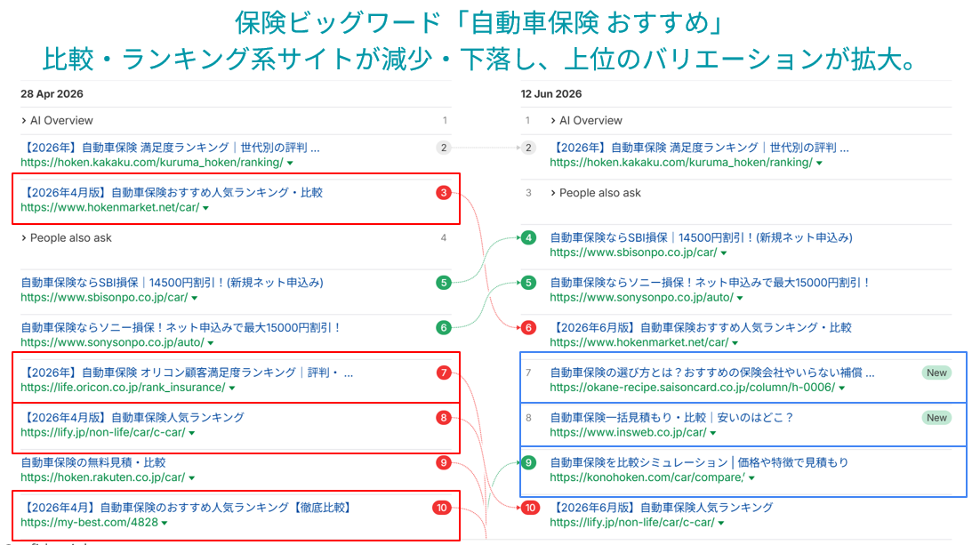Open the konohoken.com URL dropdown arrow
The height and width of the screenshot is (545, 980).
[x=751, y=478]
